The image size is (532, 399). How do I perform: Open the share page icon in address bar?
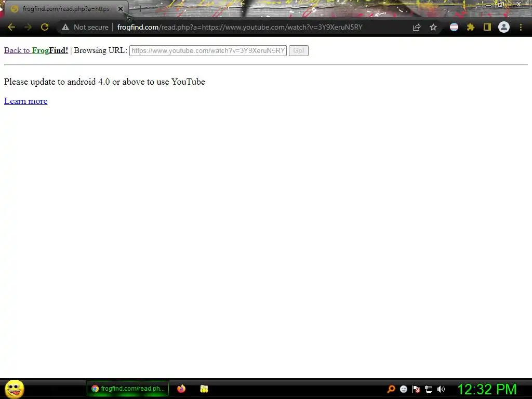417,27
